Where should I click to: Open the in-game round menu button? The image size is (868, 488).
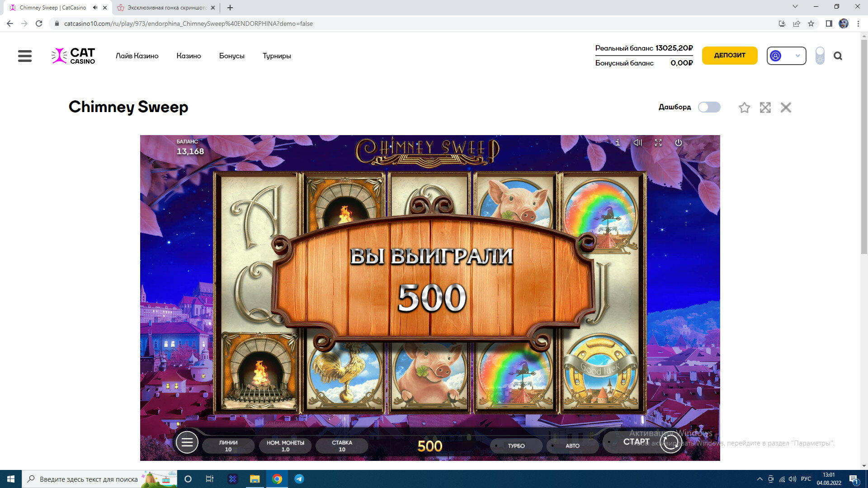[x=187, y=442]
